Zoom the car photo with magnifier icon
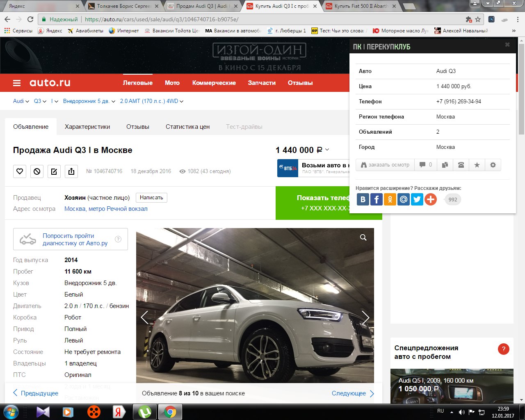The image size is (525, 420). pos(363,237)
